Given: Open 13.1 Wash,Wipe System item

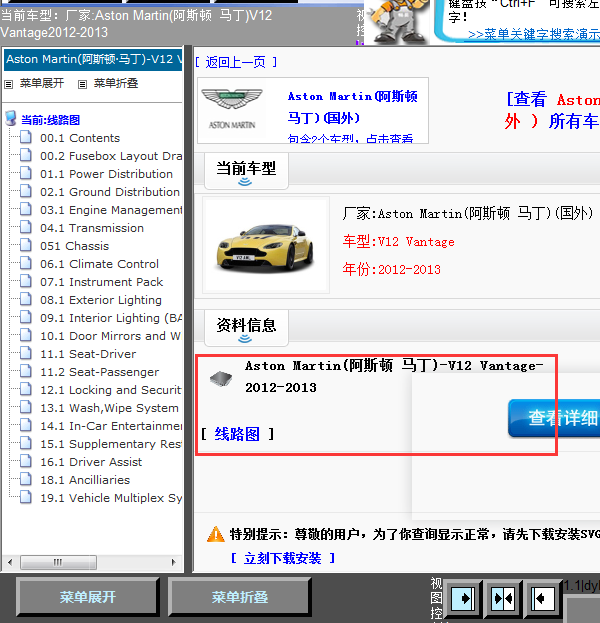Looking at the screenshot, I should 109,408.
